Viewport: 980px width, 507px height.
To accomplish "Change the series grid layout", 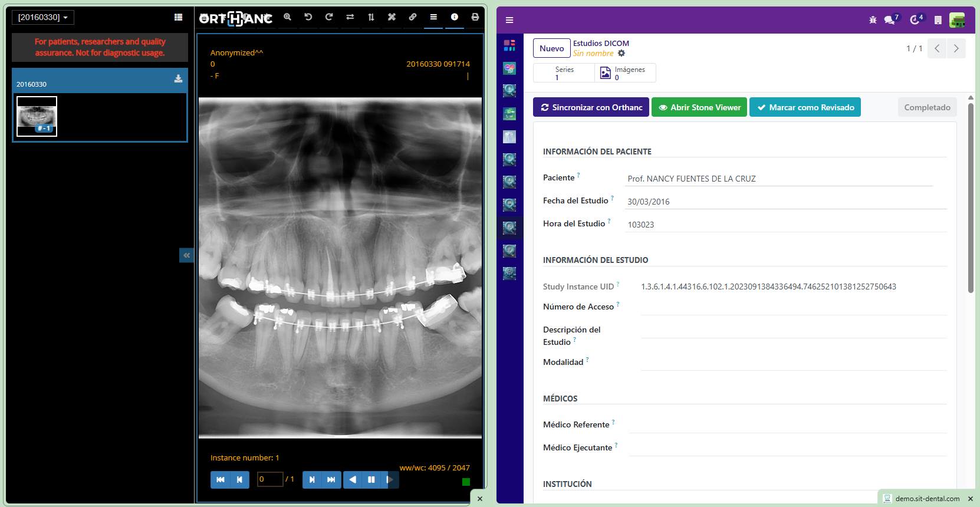I will pos(178,17).
